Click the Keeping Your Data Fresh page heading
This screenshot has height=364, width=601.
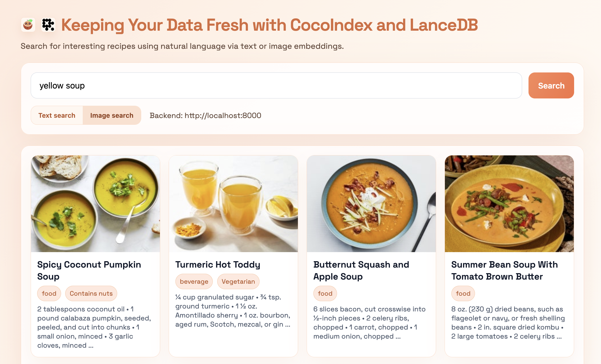pyautogui.click(x=269, y=25)
